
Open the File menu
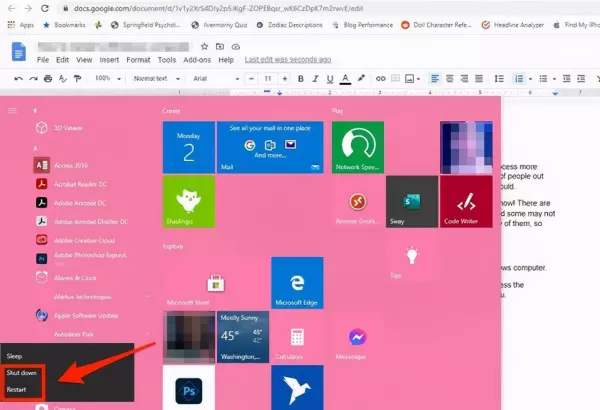click(x=43, y=60)
